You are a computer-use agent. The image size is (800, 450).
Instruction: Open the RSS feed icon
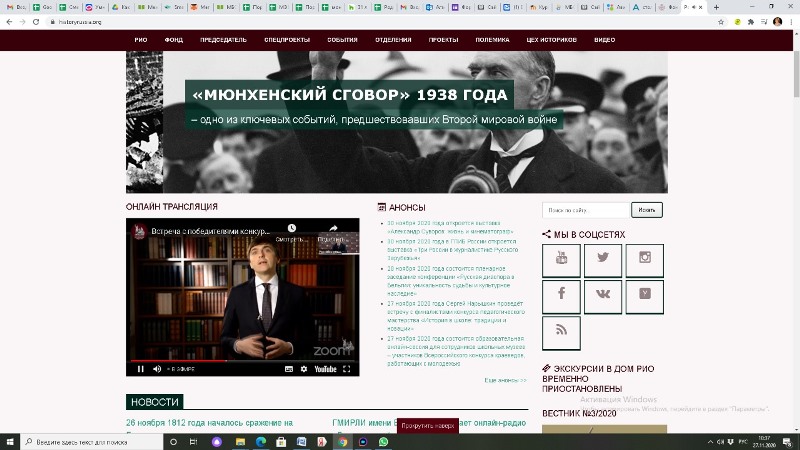coord(561,332)
